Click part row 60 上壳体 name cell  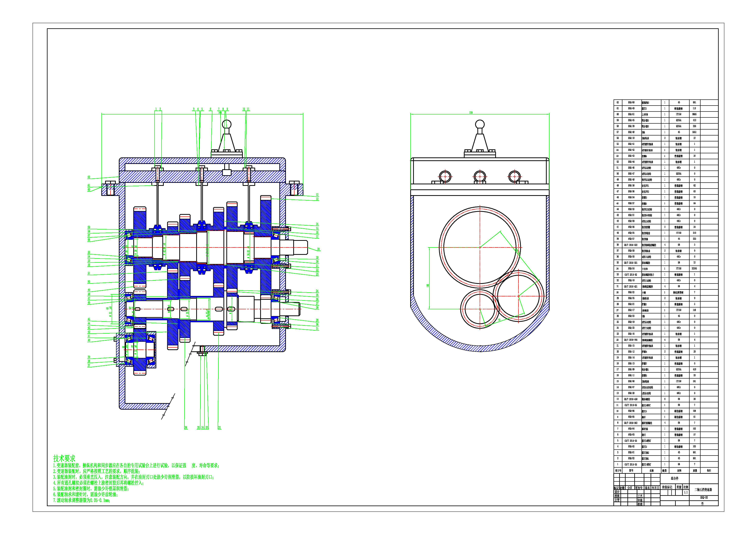(645, 114)
